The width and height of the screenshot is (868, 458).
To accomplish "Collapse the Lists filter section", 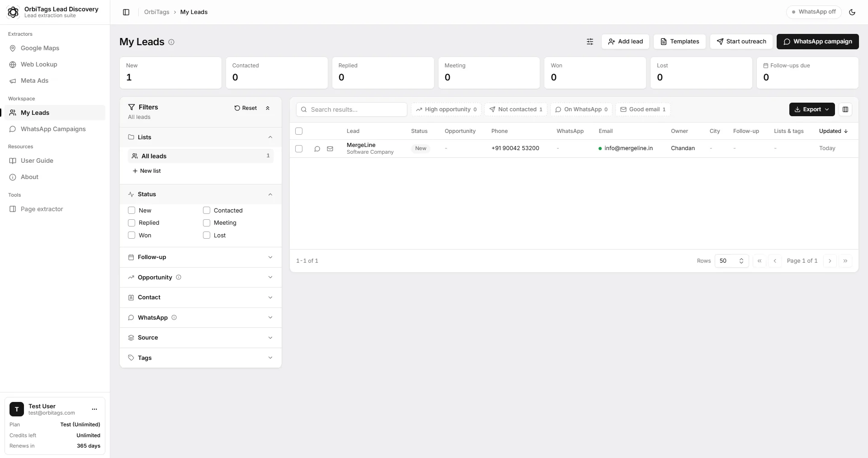I will click(x=201, y=137).
